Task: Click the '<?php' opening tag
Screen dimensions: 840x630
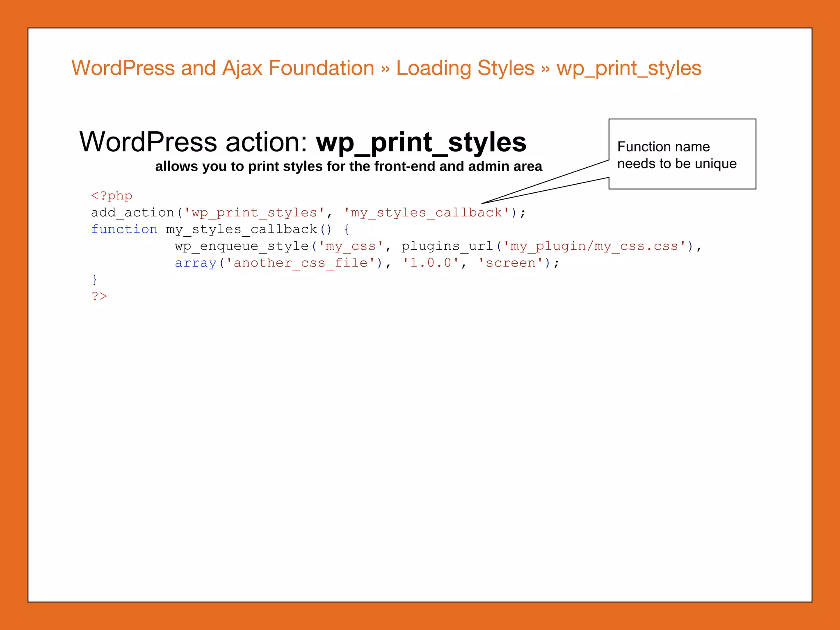Action: pos(112,196)
